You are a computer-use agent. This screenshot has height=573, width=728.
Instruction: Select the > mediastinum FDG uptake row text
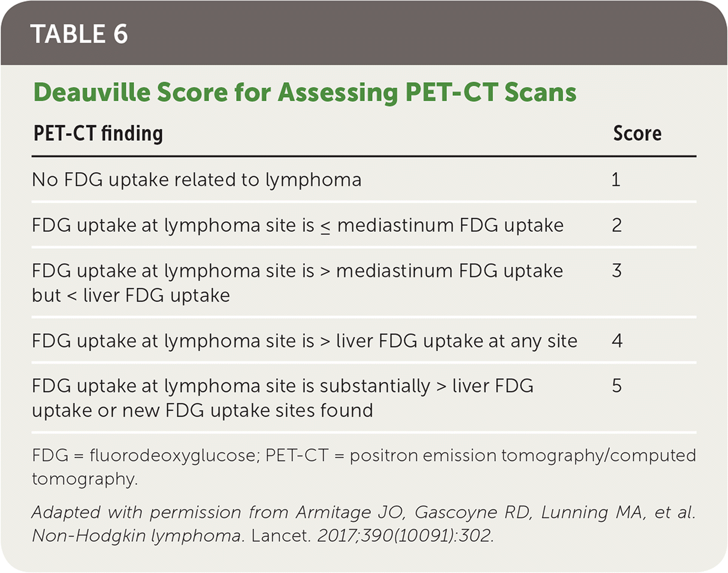(x=298, y=271)
